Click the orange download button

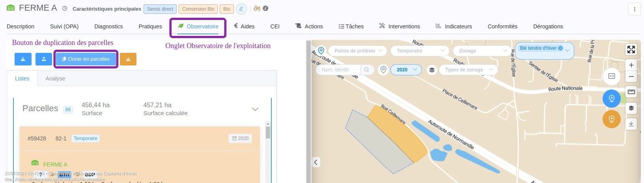pyautogui.click(x=128, y=59)
